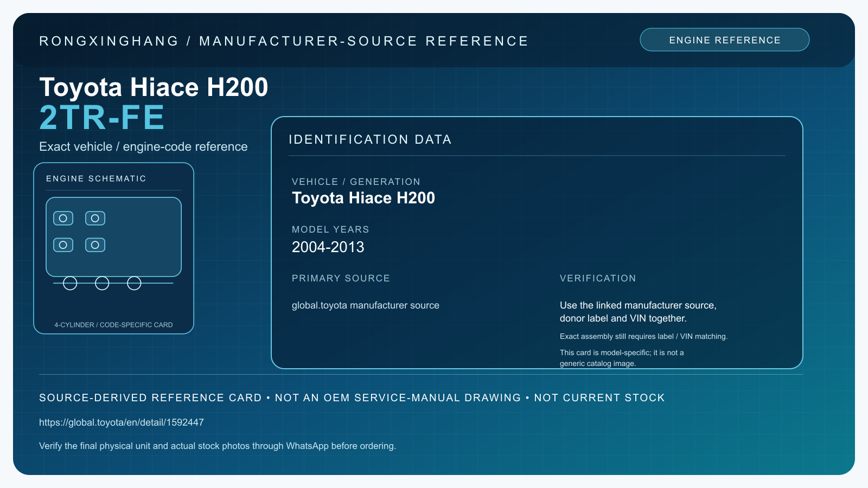The height and width of the screenshot is (488, 868).
Task: Click the RONGXINGHANG manufacturer-source reference header
Action: [x=284, y=41]
